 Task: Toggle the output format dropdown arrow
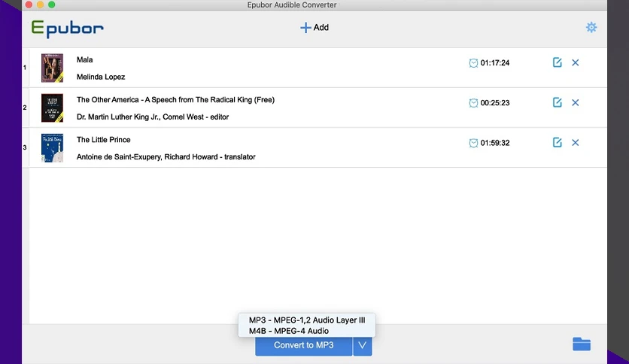[x=362, y=345]
